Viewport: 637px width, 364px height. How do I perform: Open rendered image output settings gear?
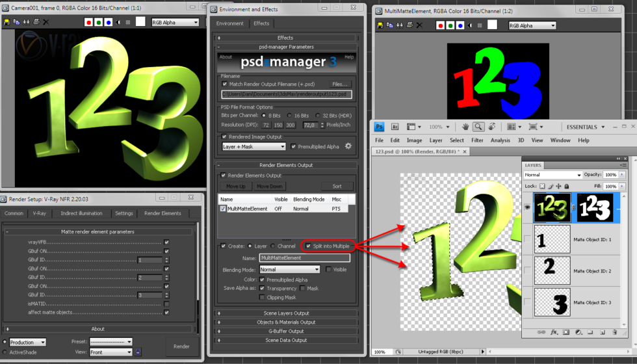coord(348,146)
